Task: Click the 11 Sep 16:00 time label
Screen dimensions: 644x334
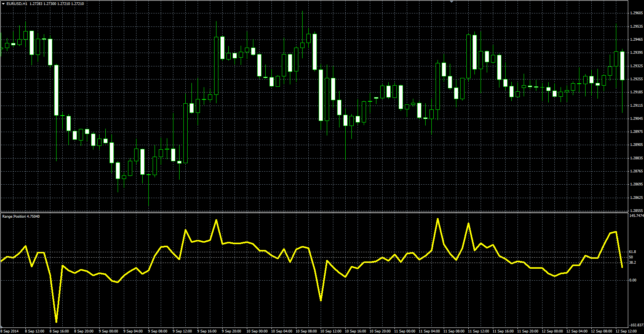Action: tap(503, 331)
